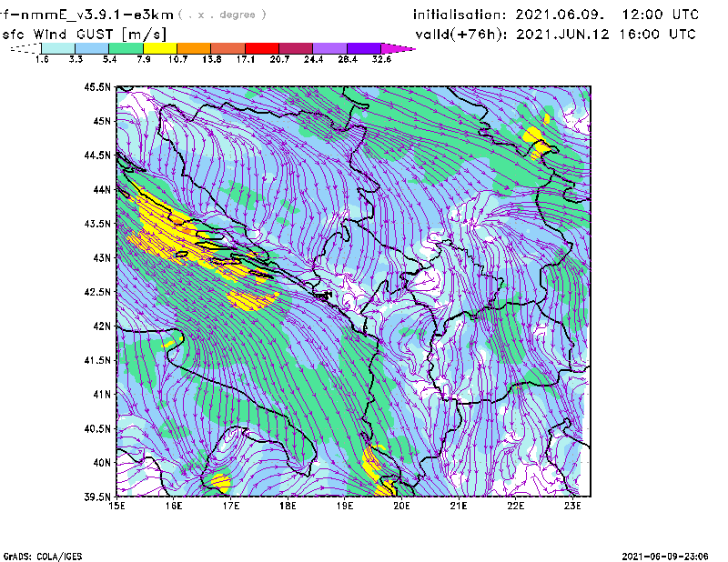Click the legend value '24.4'
The width and height of the screenshot is (728, 562).
[313, 59]
